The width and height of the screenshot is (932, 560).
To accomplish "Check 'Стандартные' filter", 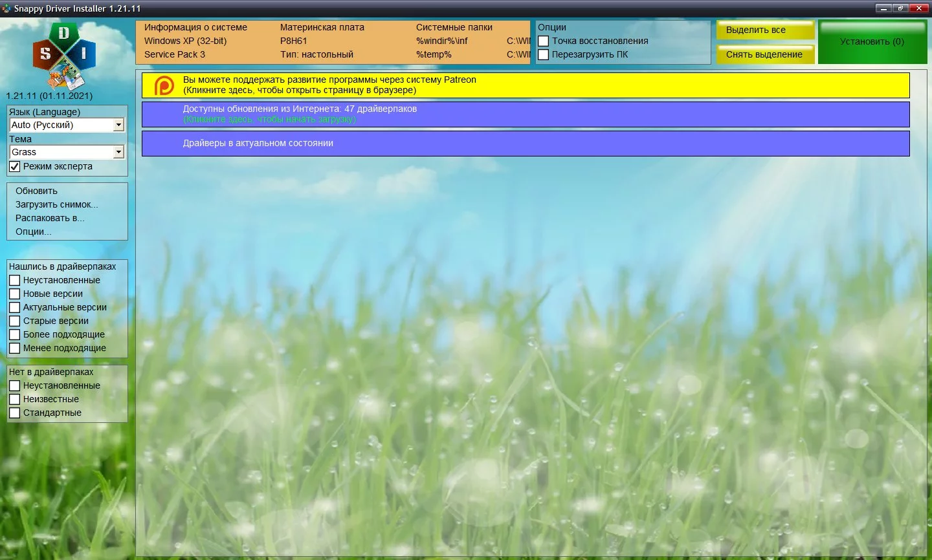I will 15,413.
